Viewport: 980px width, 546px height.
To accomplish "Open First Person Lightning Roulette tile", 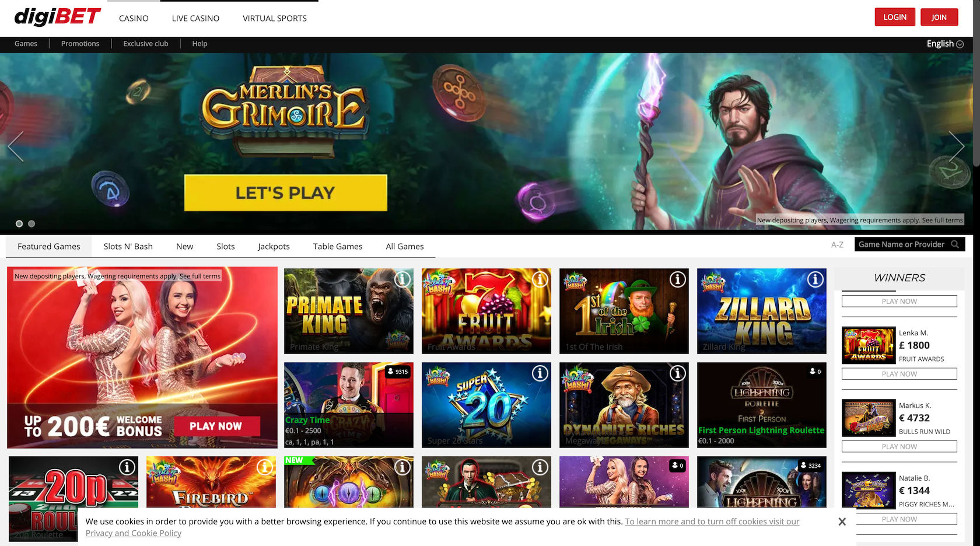I will 762,405.
